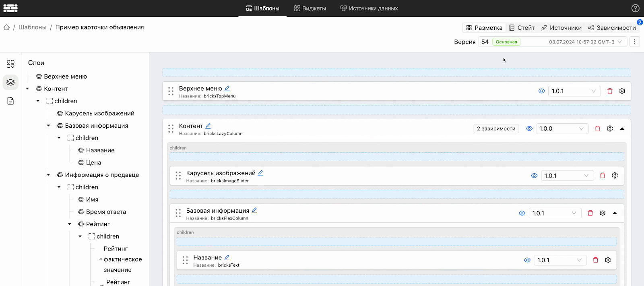Image resolution: width=644 pixels, height=286 pixels.
Task: Open the Стейт tab
Action: click(522, 28)
